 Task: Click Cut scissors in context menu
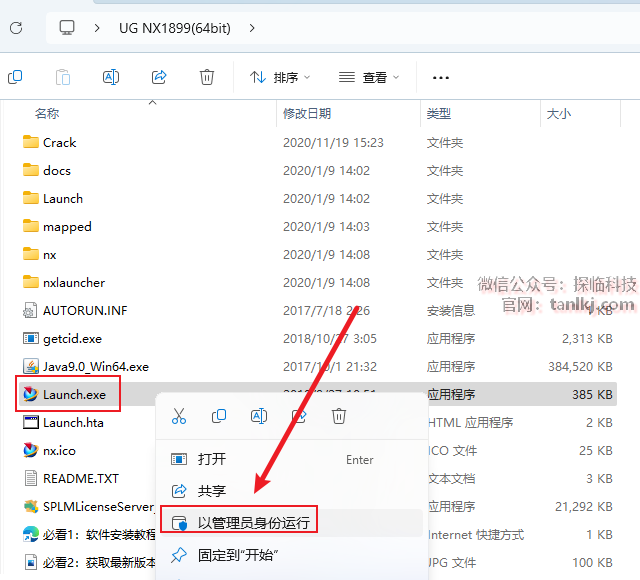coord(179,416)
